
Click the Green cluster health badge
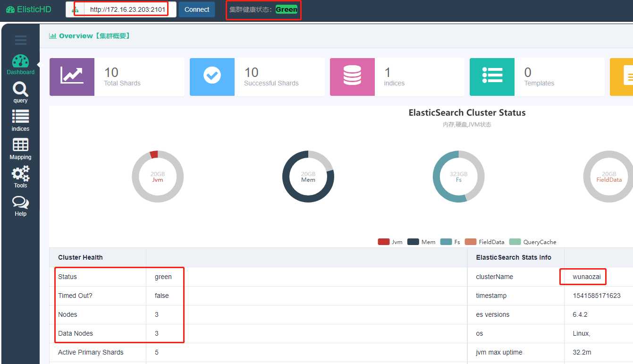(x=287, y=9)
